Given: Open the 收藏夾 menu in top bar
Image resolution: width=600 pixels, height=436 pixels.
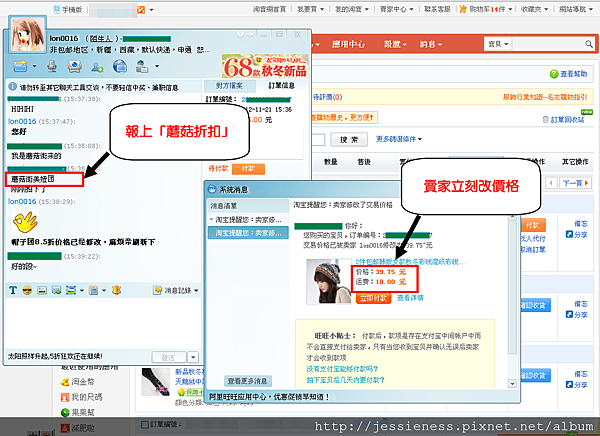Looking at the screenshot, I should click(534, 9).
